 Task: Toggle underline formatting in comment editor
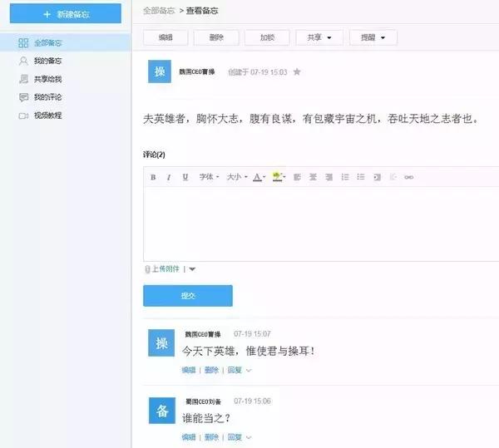point(185,177)
